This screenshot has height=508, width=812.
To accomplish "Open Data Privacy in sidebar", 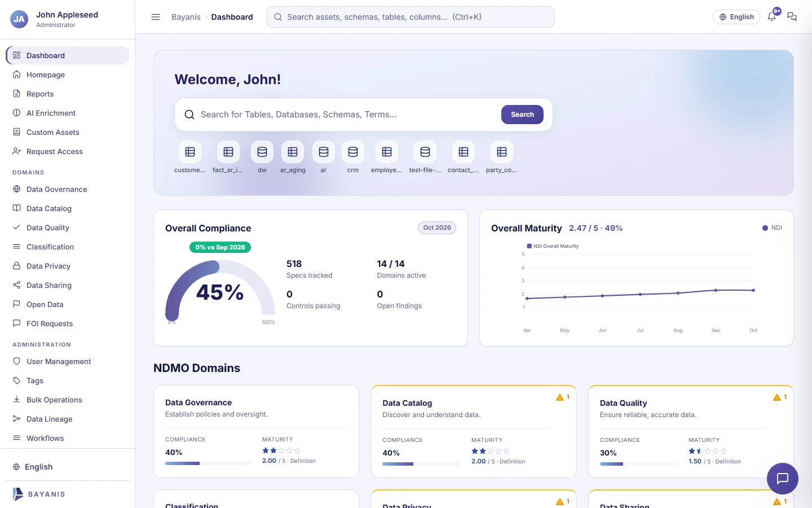I will tap(68, 266).
